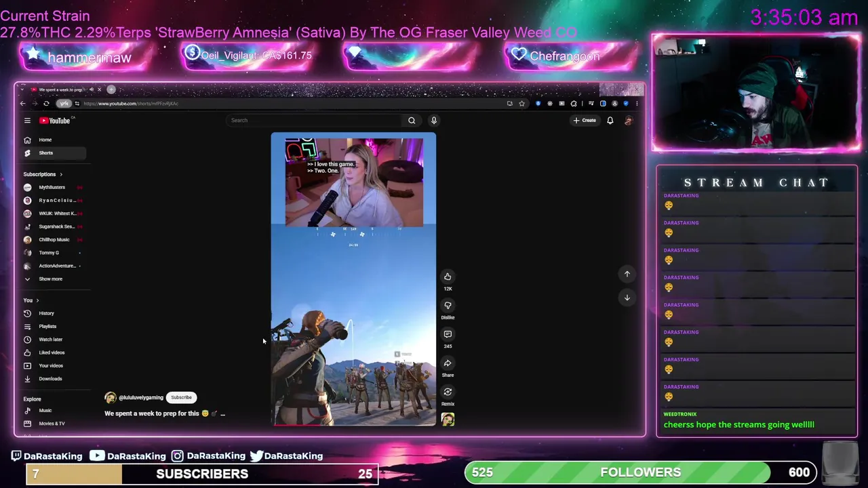Open the browser three-dot menu

pos(636,104)
